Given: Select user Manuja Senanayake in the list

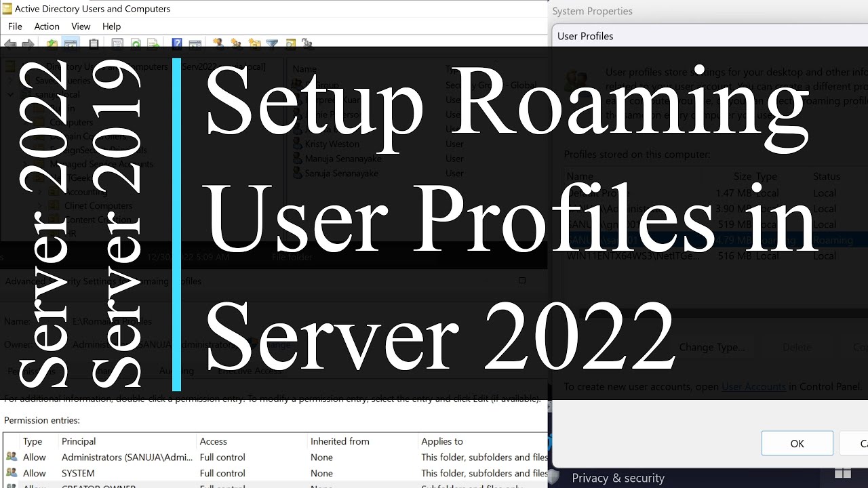Looking at the screenshot, I should point(343,159).
